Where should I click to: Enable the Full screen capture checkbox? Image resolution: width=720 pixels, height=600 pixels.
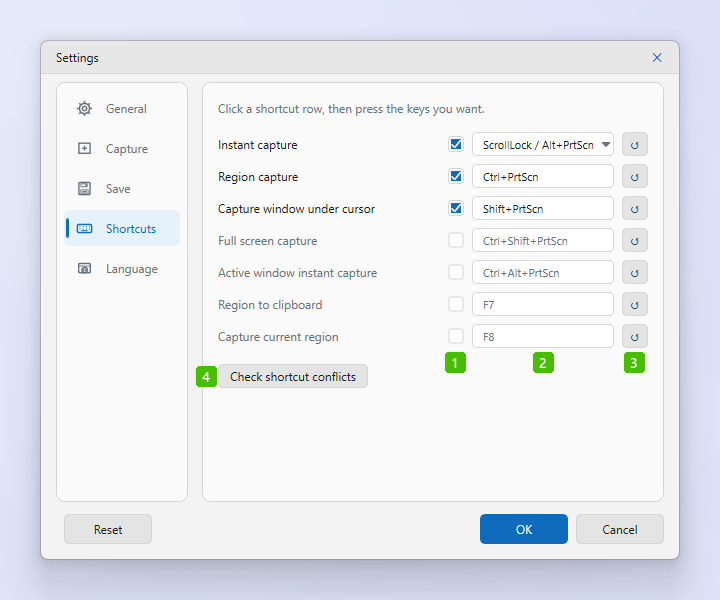pyautogui.click(x=456, y=240)
